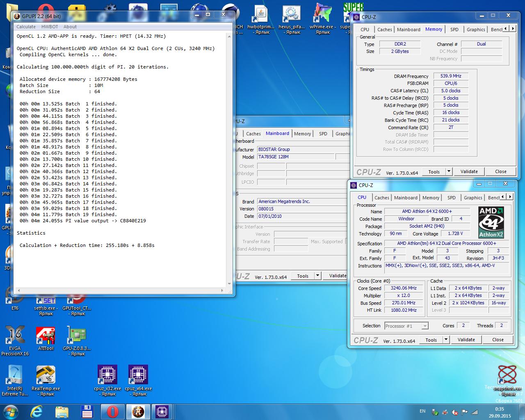The image size is (525, 420).
Task: Switch to Caches tab in memory CPU-Z window
Action: (384, 30)
